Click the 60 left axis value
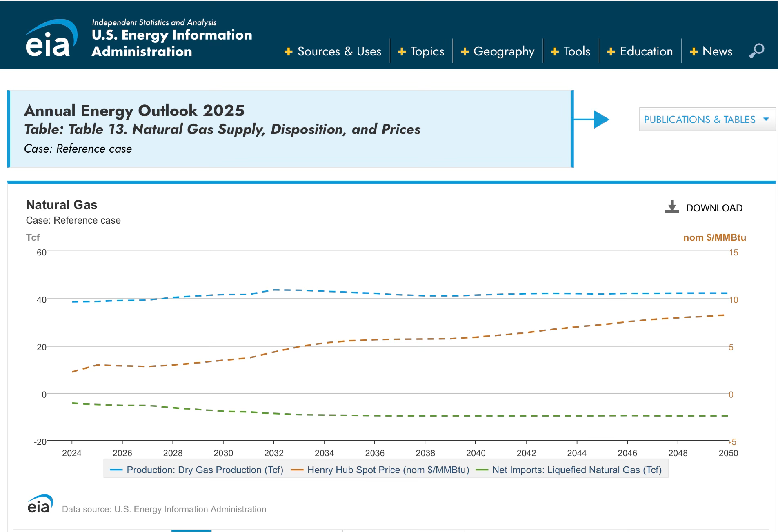The width and height of the screenshot is (778, 532). 42,253
